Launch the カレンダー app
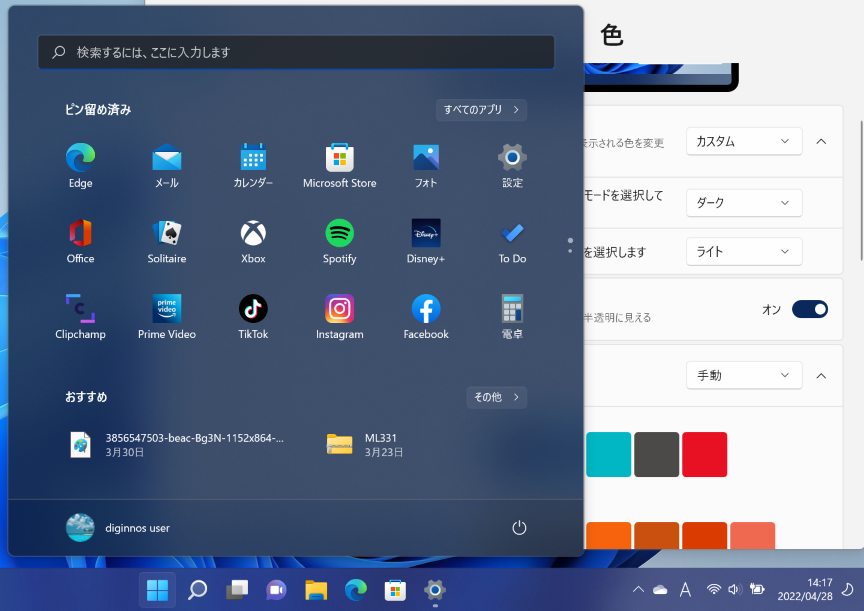Viewport: 864px width, 611px height. 253,165
